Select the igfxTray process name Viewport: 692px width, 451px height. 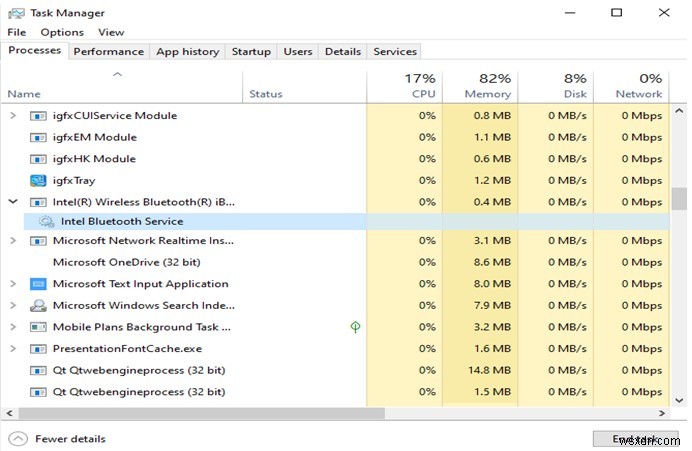74,180
